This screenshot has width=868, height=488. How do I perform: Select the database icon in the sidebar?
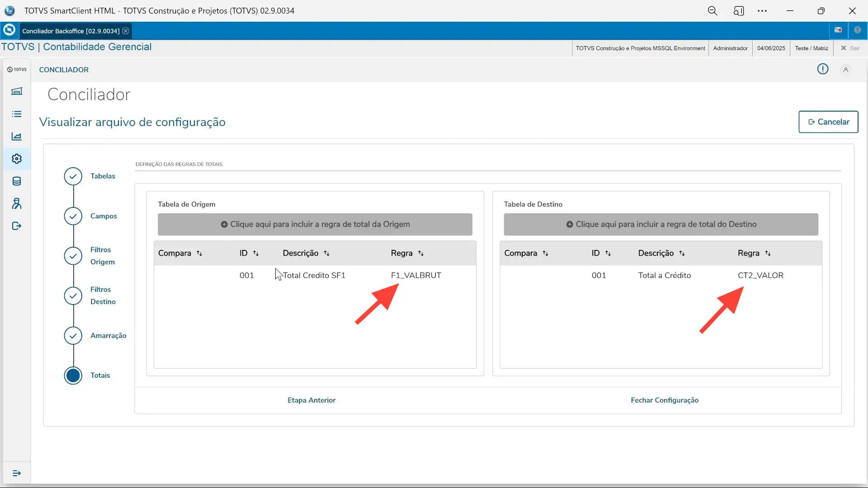(17, 181)
